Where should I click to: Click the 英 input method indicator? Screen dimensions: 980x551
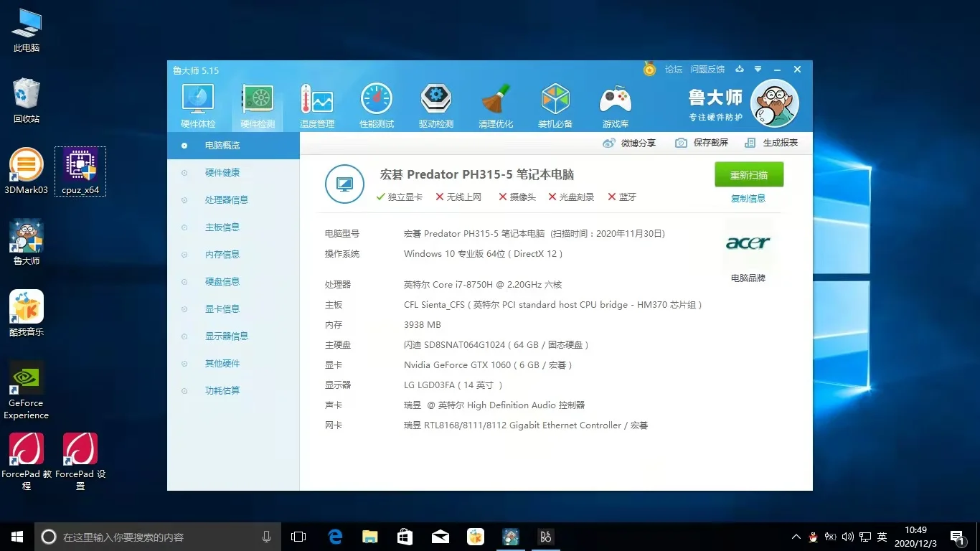tap(882, 537)
